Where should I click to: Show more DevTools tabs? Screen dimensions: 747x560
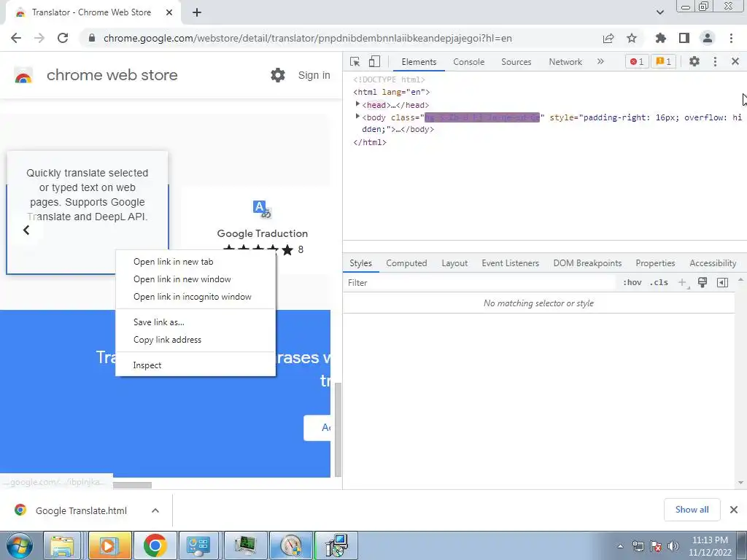[600, 61]
